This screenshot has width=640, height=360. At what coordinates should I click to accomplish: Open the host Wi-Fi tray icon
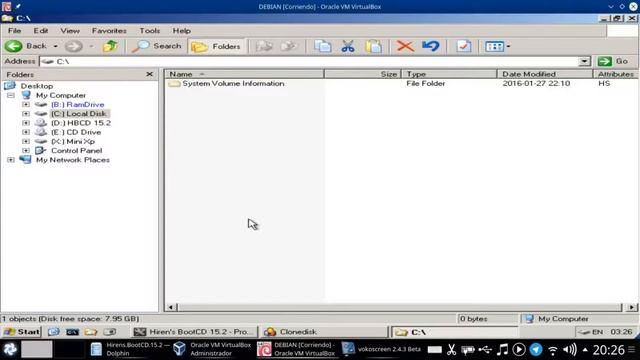[x=552, y=350]
